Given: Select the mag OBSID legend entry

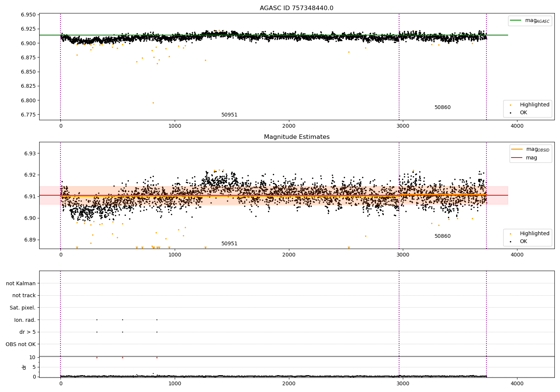Looking at the screenshot, I should pyautogui.click(x=530, y=149).
